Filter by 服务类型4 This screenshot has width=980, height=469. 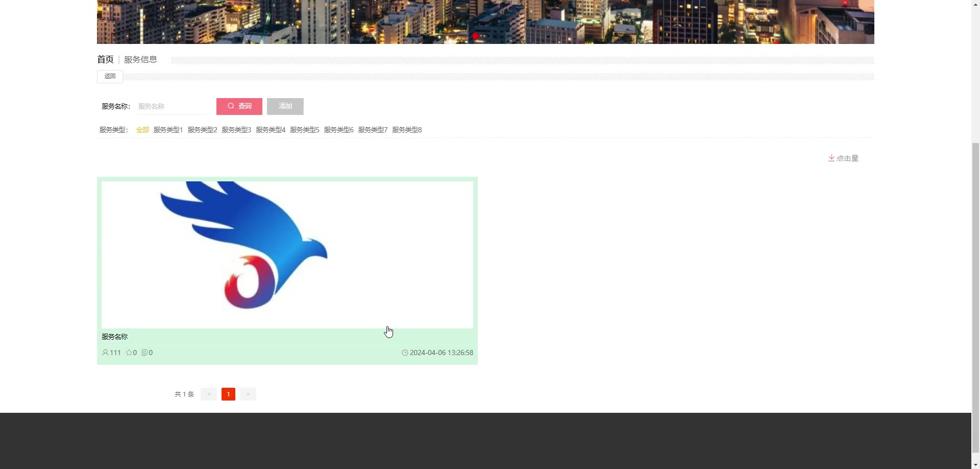point(271,130)
